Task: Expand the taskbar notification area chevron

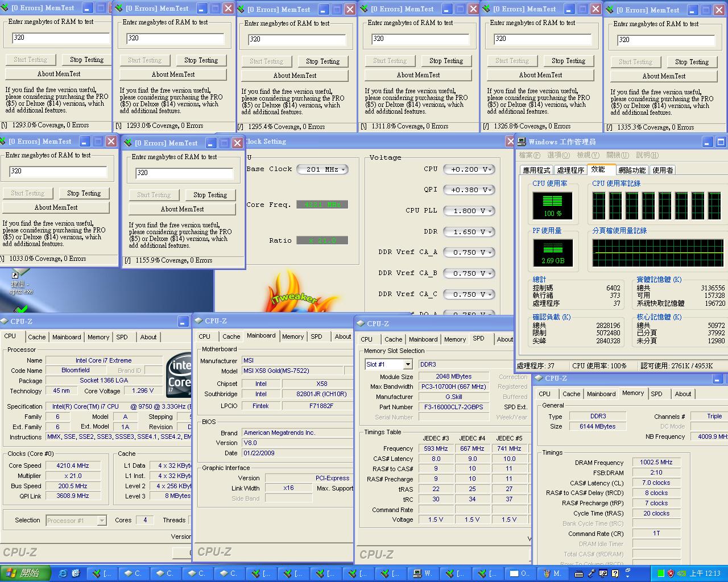Action: pos(627,577)
